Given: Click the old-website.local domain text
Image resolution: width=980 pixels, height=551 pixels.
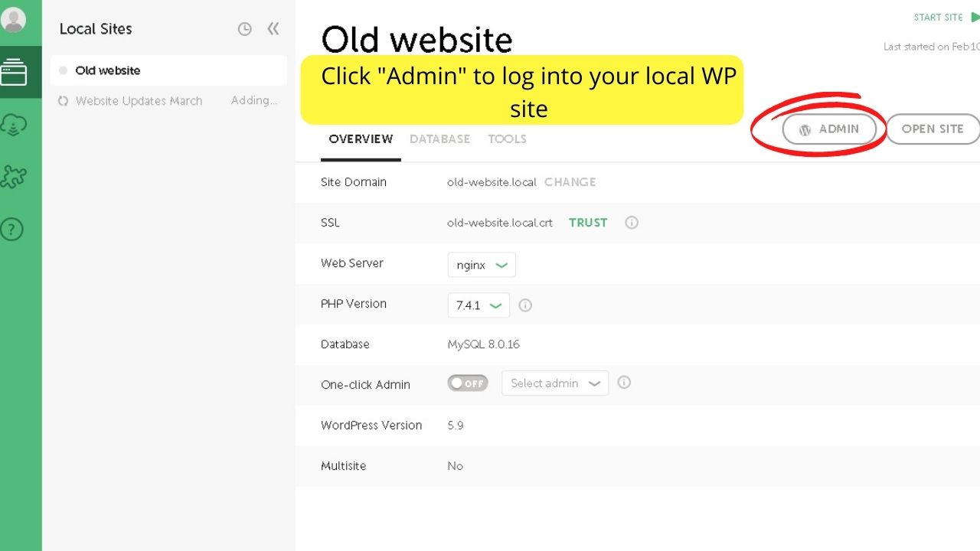Looking at the screenshot, I should click(492, 182).
